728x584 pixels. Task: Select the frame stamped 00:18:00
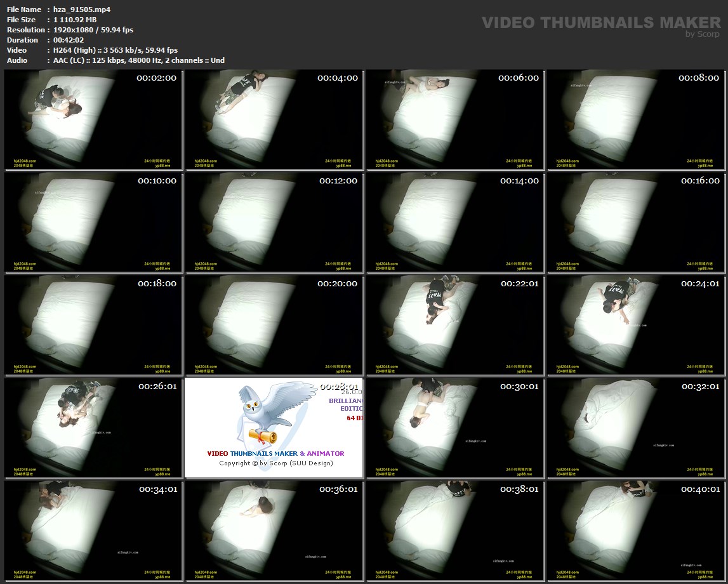(x=93, y=325)
